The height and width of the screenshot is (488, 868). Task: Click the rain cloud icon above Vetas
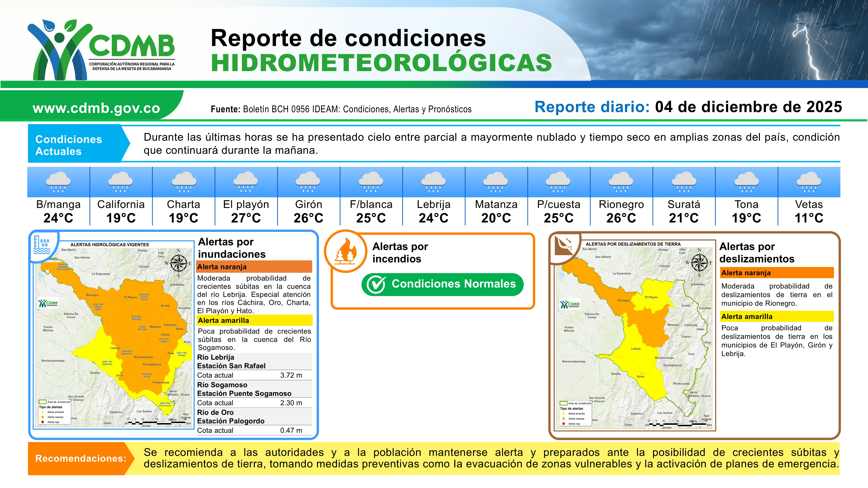[809, 182]
